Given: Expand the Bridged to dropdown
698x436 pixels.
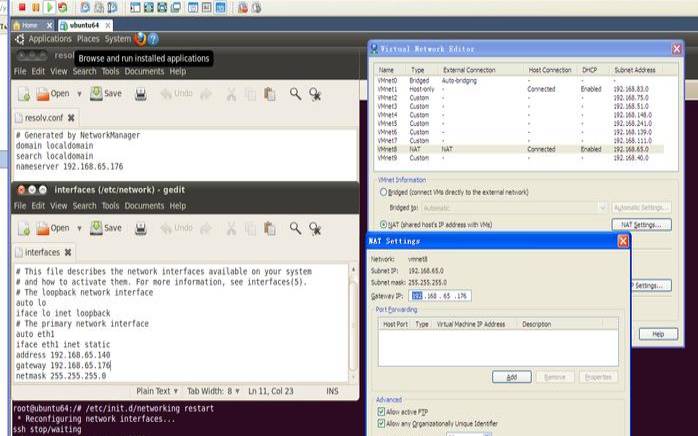Looking at the screenshot, I should point(602,208).
